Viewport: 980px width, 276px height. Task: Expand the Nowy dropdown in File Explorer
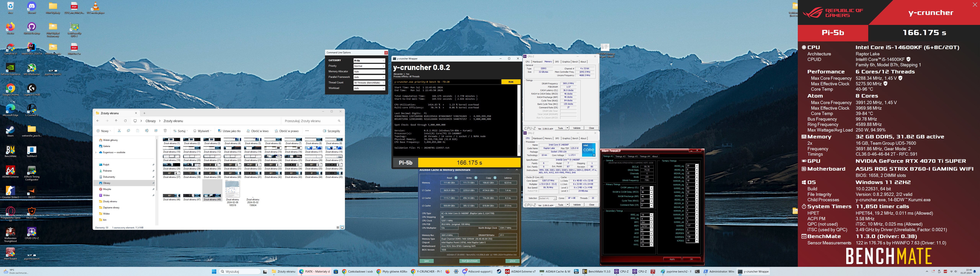point(104,131)
